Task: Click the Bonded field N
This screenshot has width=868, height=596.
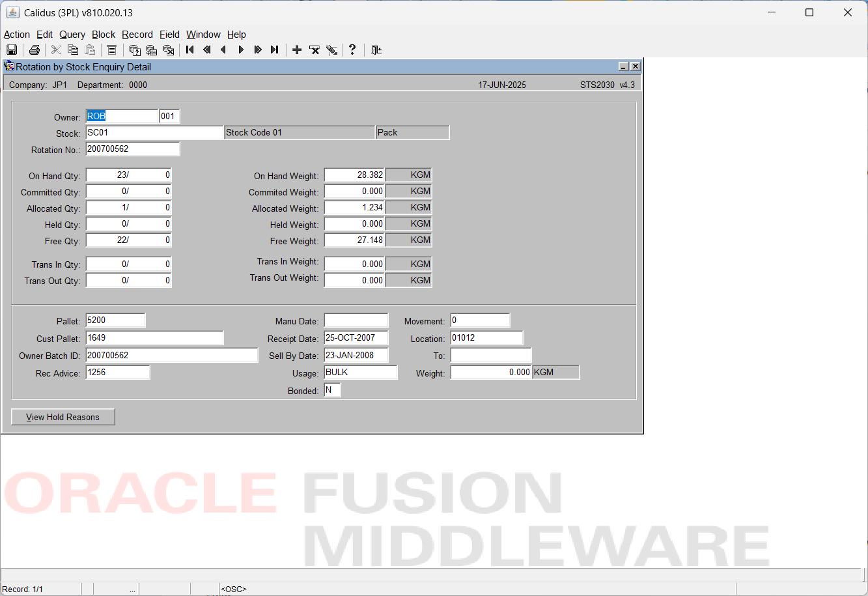Action: (x=332, y=390)
